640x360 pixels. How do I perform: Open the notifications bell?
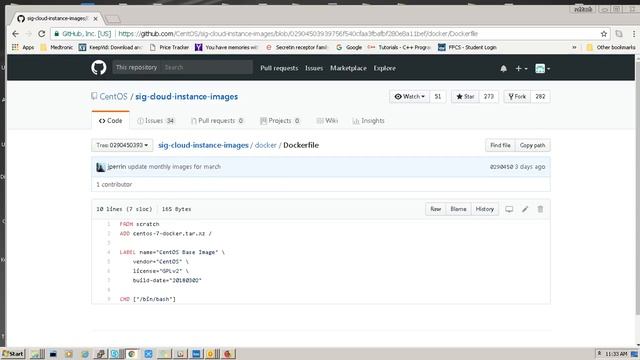pos(503,69)
